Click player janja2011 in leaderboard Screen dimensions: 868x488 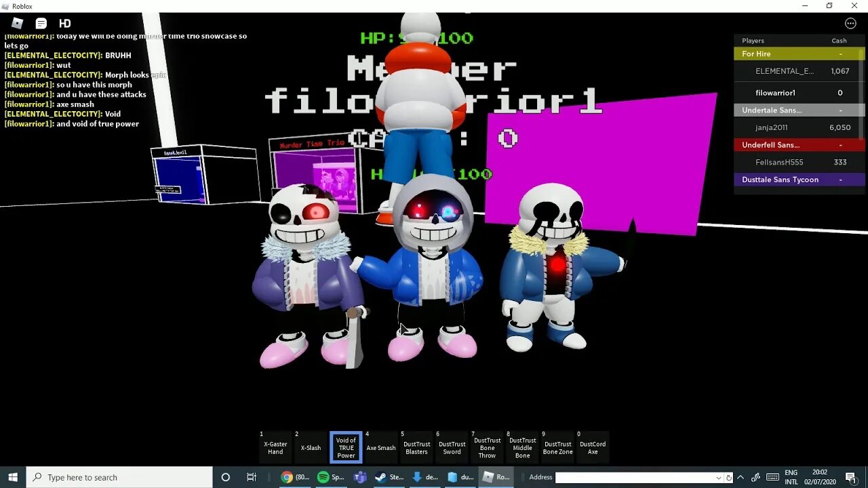pyautogui.click(x=797, y=127)
